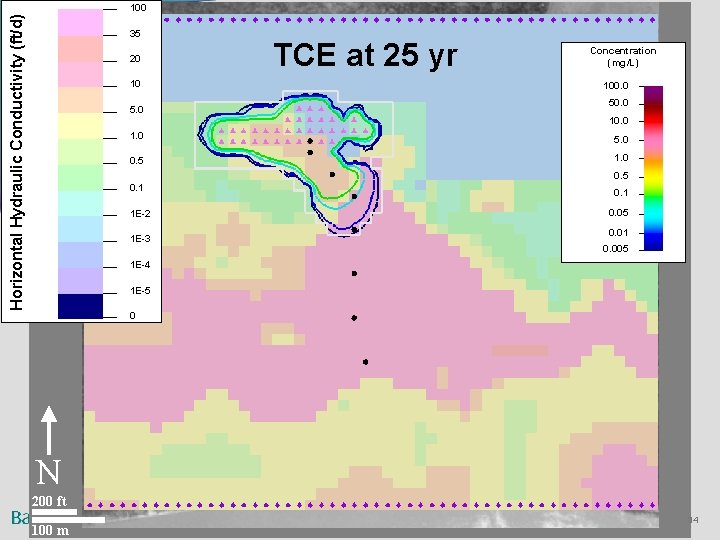Click the 'Horizontal Hydraulic Conductivity (ft/d)' axis label
The height and width of the screenshot is (540, 720).
(16, 163)
